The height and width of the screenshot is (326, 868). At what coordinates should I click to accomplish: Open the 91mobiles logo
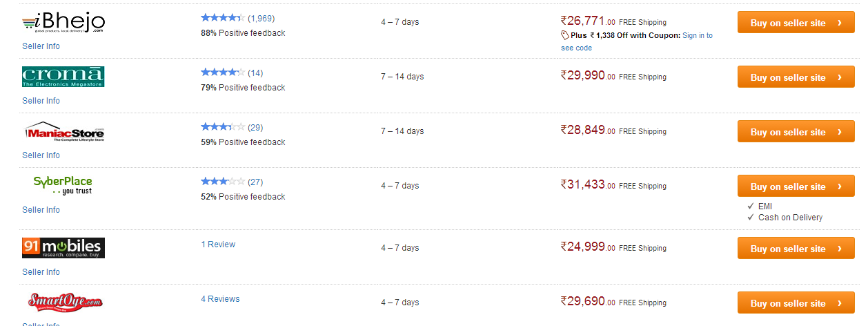coord(63,247)
